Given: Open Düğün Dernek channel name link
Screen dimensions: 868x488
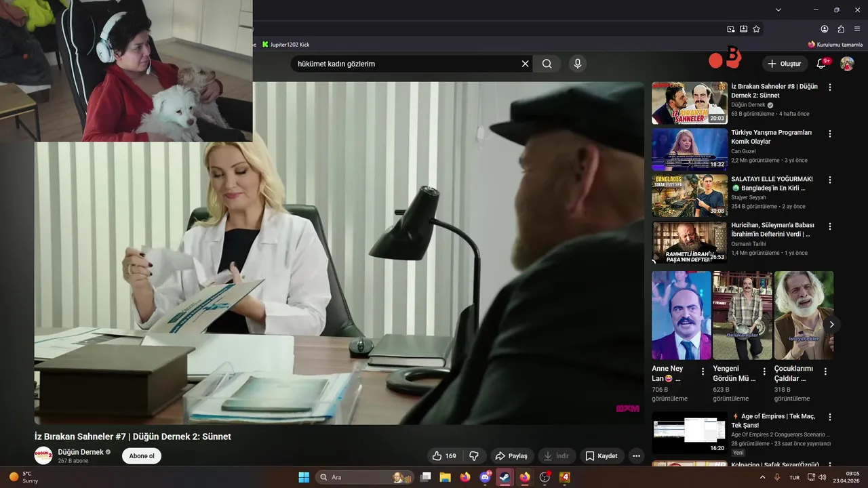Looking at the screenshot, I should pyautogui.click(x=81, y=452).
